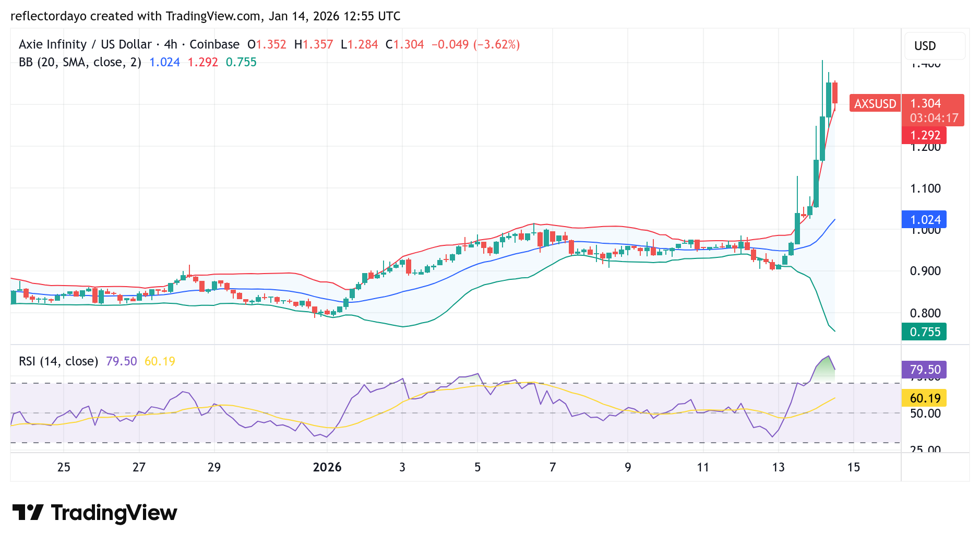Click the 2026 date label on time axis
980x544 pixels.
click(x=327, y=467)
